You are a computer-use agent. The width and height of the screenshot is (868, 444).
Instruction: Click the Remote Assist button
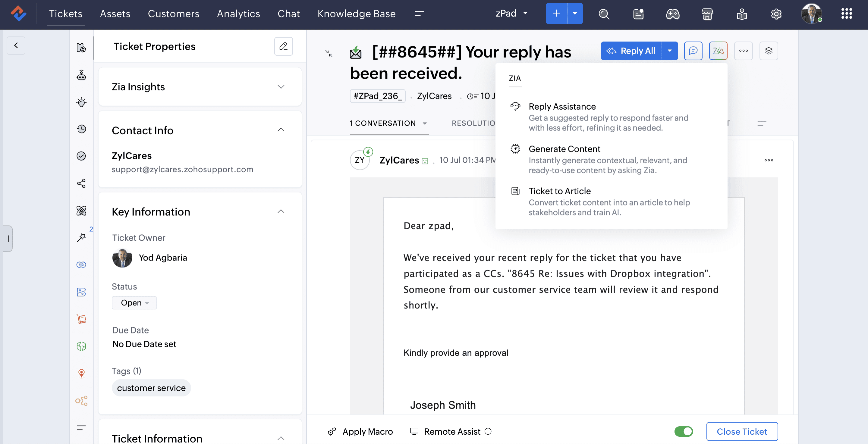pos(445,432)
